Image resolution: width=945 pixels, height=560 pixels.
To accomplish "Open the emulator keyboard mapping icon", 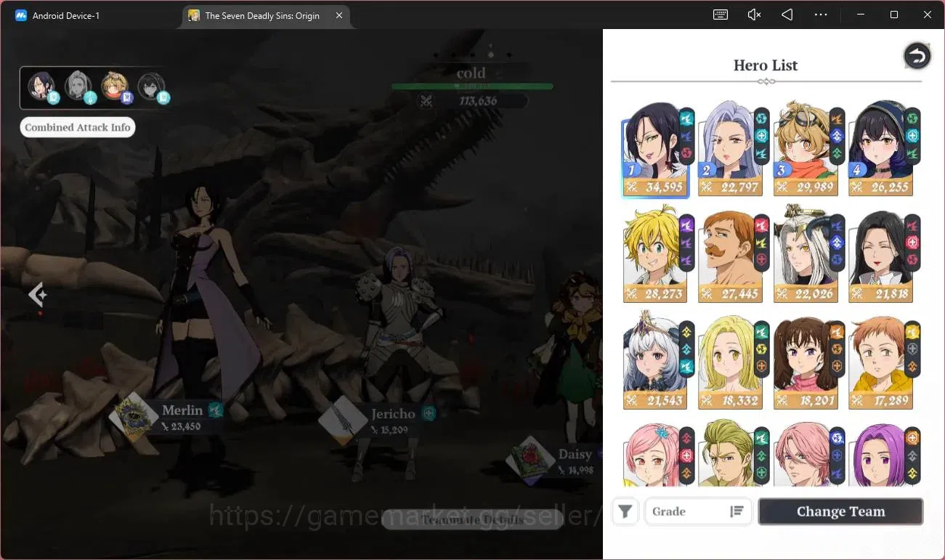I will coord(721,15).
